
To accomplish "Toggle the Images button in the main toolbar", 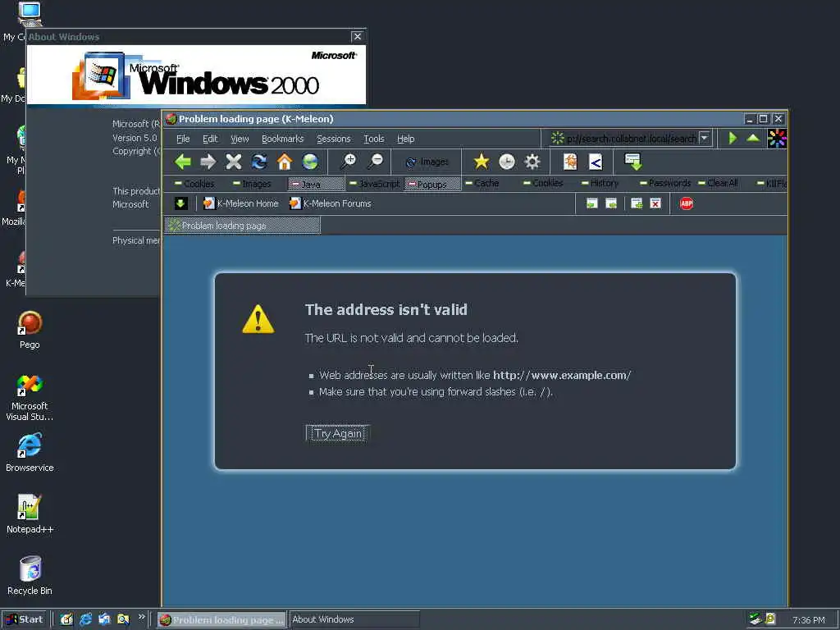I will (x=427, y=162).
